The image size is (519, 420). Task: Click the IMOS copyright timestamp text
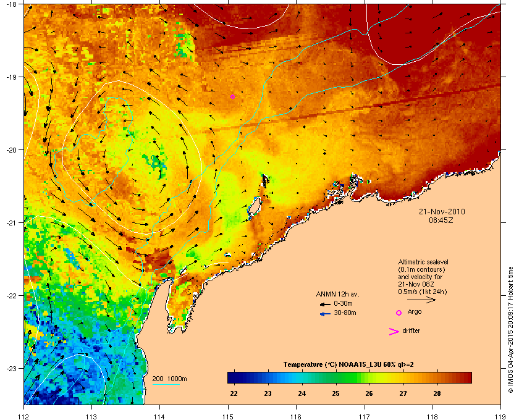pos(510,331)
